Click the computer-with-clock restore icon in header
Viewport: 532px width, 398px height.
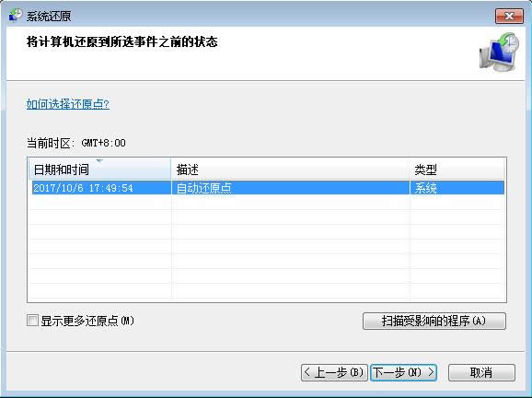pos(499,52)
